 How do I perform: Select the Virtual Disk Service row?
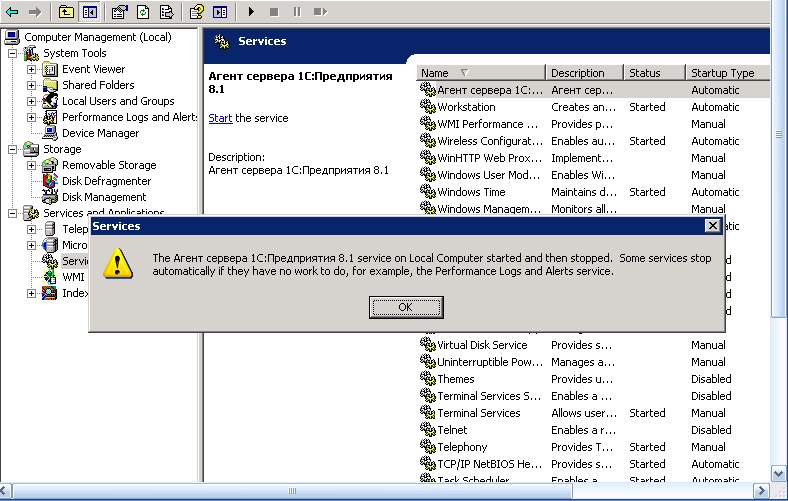[594, 345]
